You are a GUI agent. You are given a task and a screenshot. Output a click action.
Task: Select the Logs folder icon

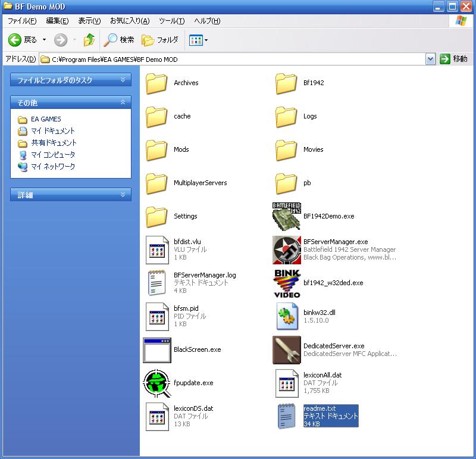pyautogui.click(x=286, y=117)
